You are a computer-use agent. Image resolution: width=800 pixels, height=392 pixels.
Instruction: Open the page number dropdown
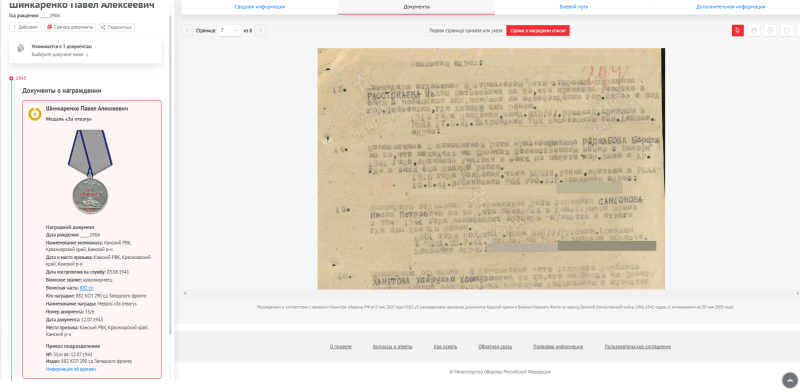tap(229, 31)
